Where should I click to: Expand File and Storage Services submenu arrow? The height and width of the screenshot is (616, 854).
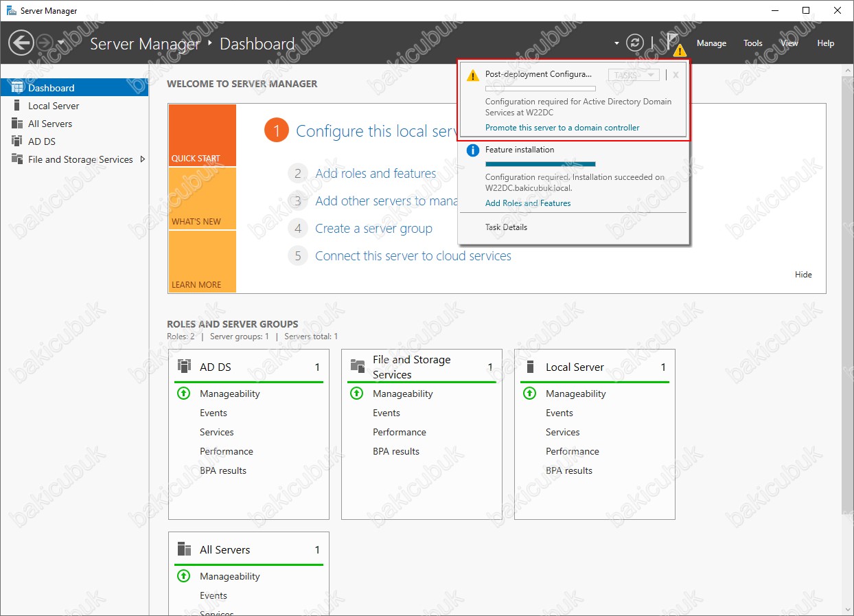(142, 159)
